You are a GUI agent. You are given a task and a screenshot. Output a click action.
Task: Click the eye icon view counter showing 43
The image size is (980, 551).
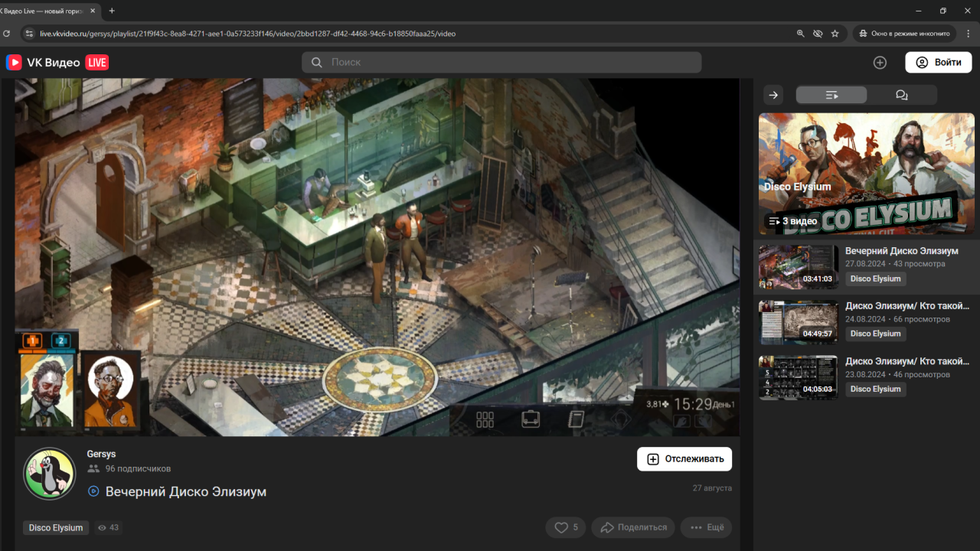coord(108,528)
